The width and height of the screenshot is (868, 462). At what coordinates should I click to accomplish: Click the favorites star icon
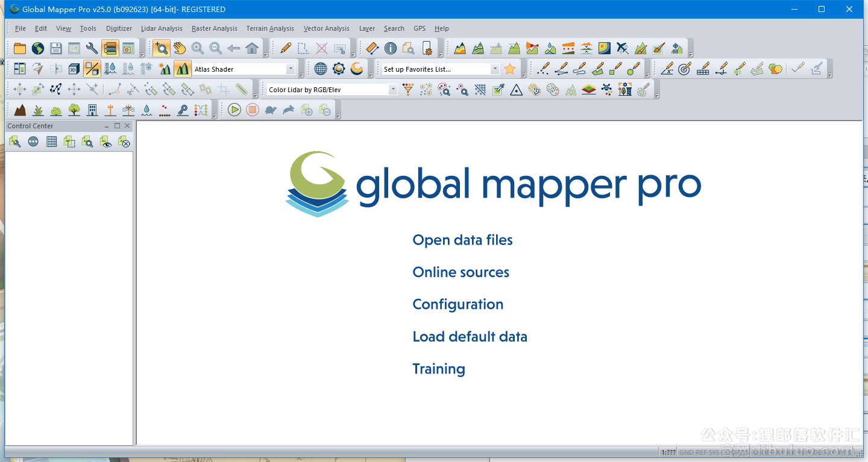510,69
